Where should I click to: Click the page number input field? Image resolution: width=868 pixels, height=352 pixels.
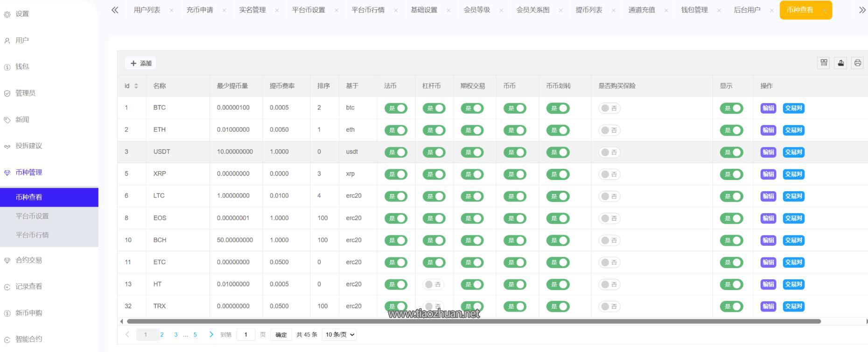pos(246,335)
